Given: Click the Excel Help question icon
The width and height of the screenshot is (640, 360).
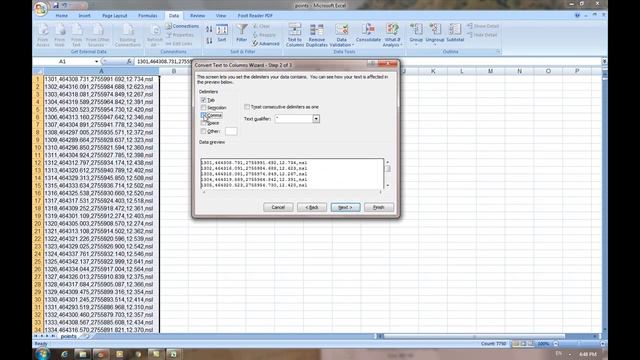Looking at the screenshot, I should (x=577, y=16).
